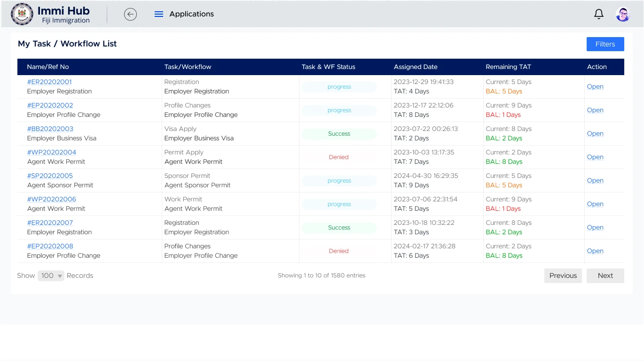Open reference #BB20202003
Viewport: 644px width, 361px height.
(x=50, y=129)
